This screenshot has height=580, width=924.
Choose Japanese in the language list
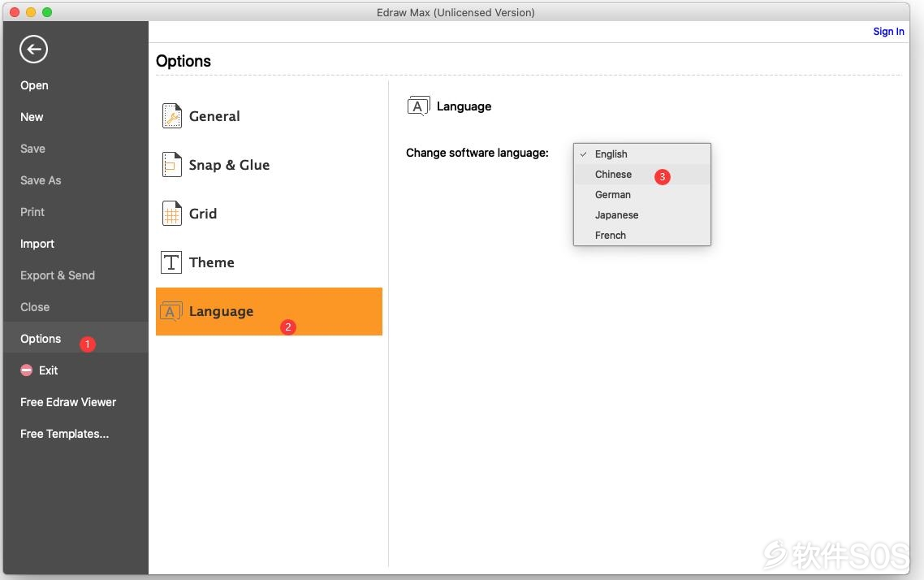coord(641,215)
